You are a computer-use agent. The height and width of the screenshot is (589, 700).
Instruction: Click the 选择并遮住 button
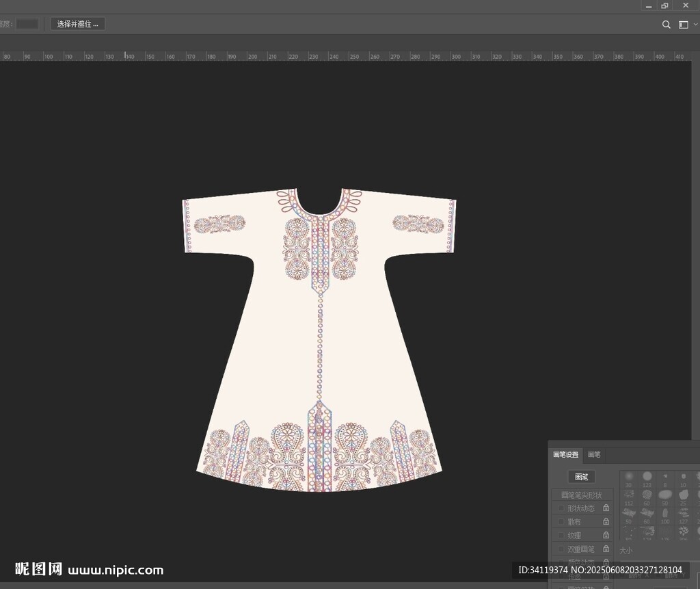tap(77, 24)
